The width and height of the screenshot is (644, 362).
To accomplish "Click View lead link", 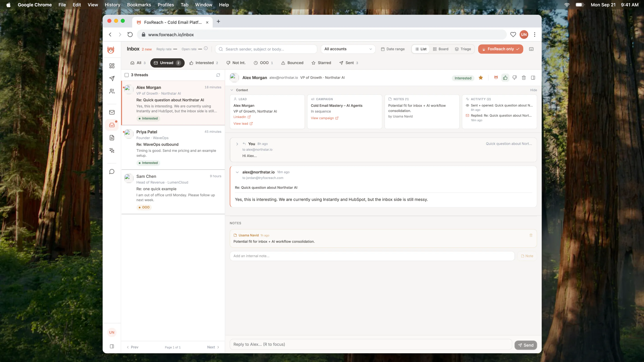I will coord(243,124).
